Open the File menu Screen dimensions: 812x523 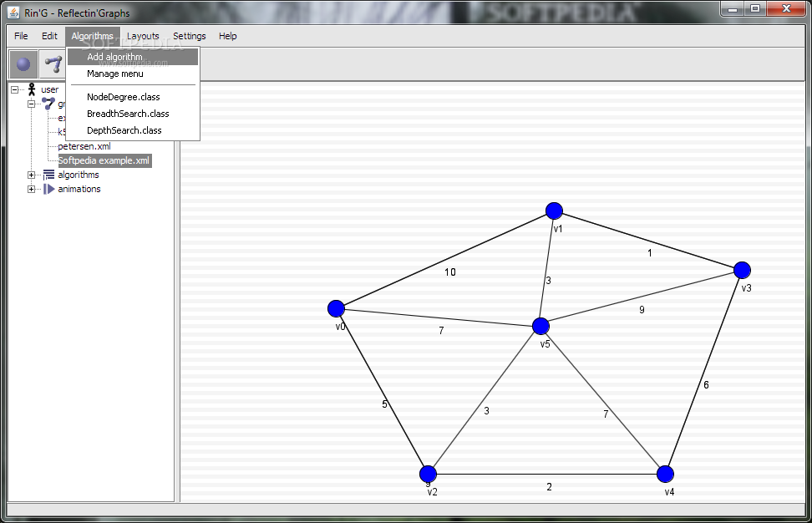[21, 36]
